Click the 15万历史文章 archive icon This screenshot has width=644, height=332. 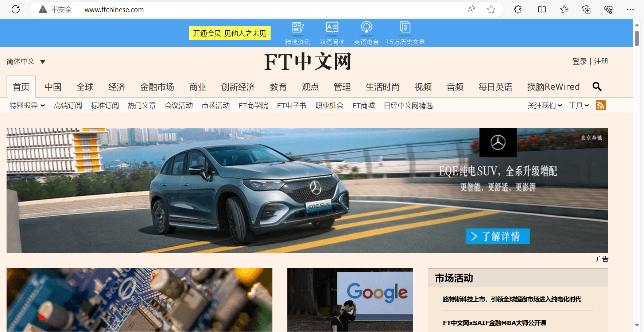[405, 27]
